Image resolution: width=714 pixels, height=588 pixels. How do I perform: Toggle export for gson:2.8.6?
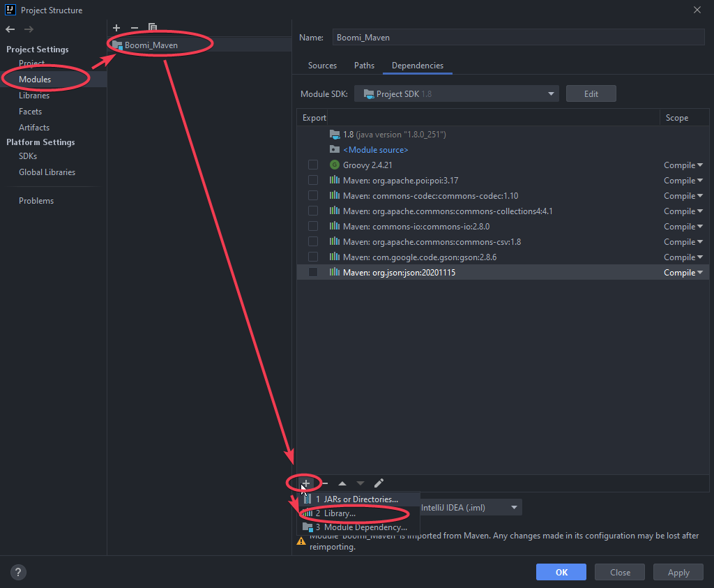coord(313,257)
